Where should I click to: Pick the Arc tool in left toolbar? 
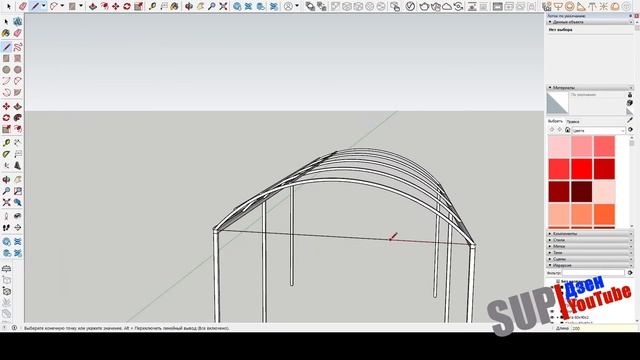point(6,81)
